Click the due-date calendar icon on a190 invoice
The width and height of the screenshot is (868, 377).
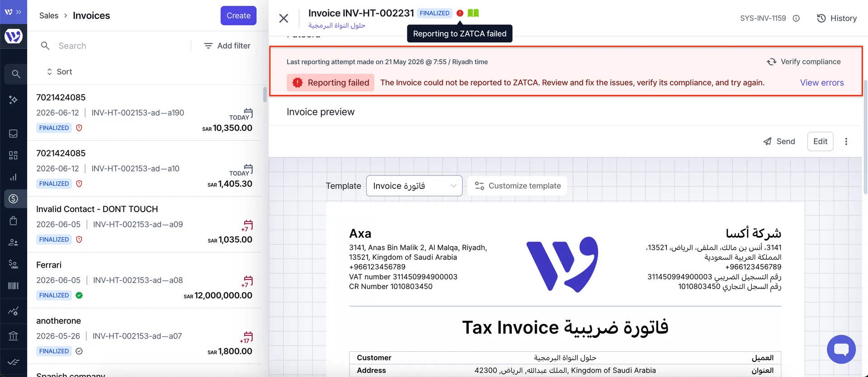click(248, 113)
